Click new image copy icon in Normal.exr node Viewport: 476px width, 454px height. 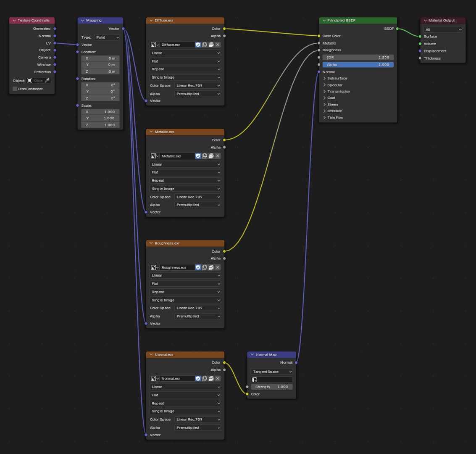205,379
